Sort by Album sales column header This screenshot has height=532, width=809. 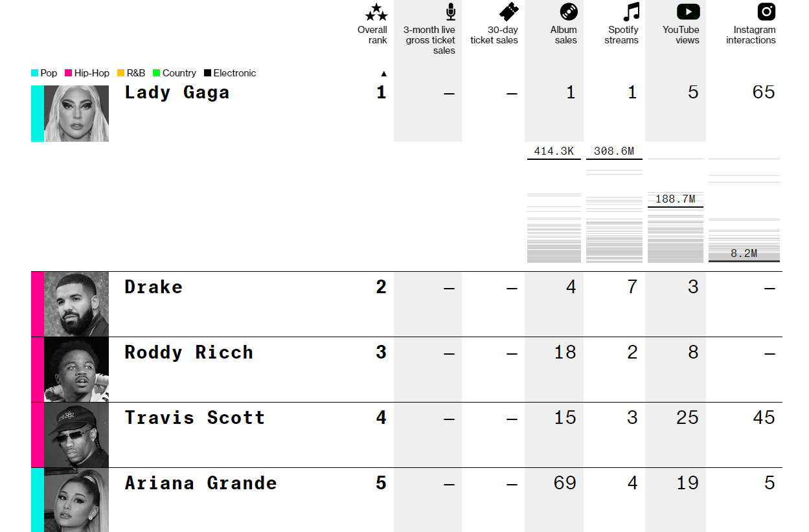(x=564, y=35)
